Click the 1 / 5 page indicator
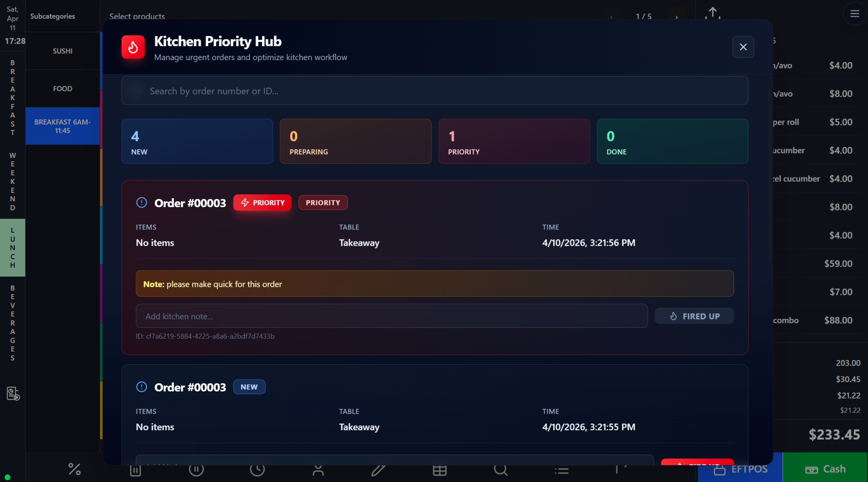The height and width of the screenshot is (482, 868). 643,16
